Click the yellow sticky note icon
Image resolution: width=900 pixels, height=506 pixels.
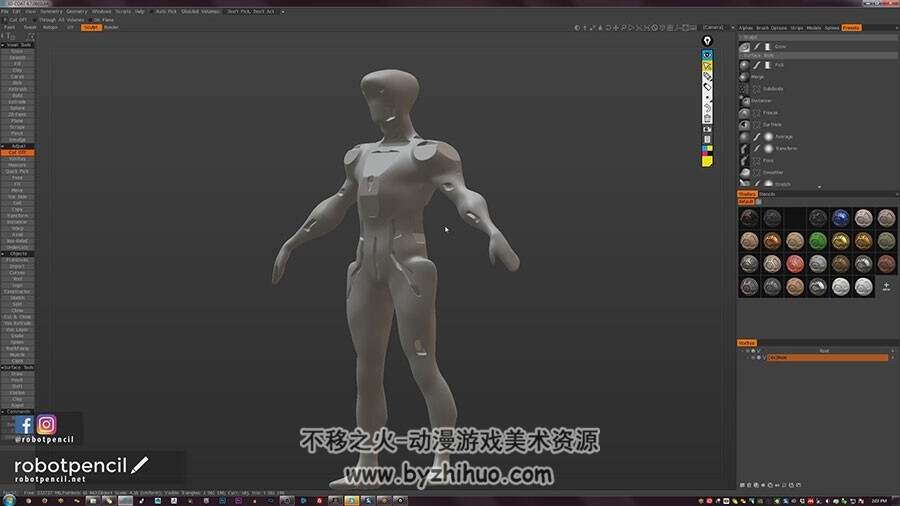tap(707, 162)
